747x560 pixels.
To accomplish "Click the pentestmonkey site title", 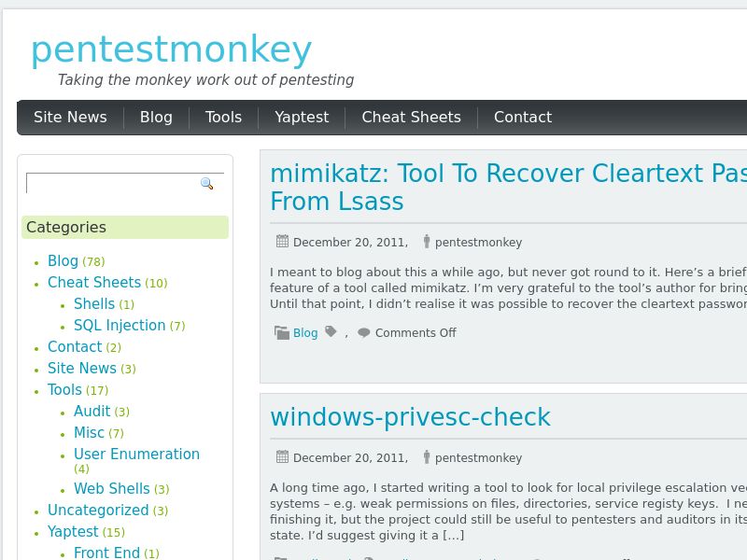I will [x=171, y=49].
